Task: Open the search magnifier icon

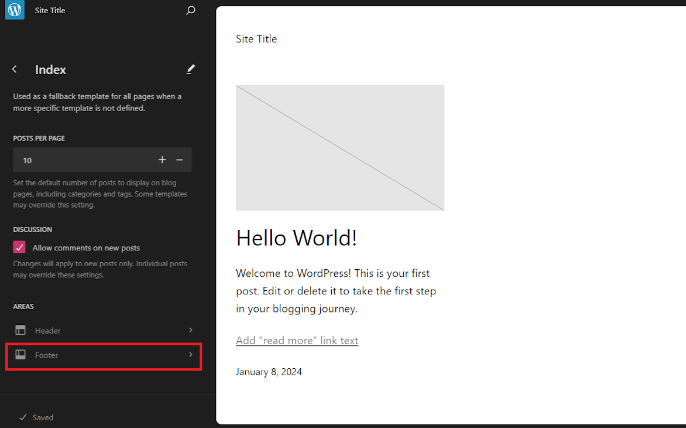Action: pyautogui.click(x=191, y=11)
